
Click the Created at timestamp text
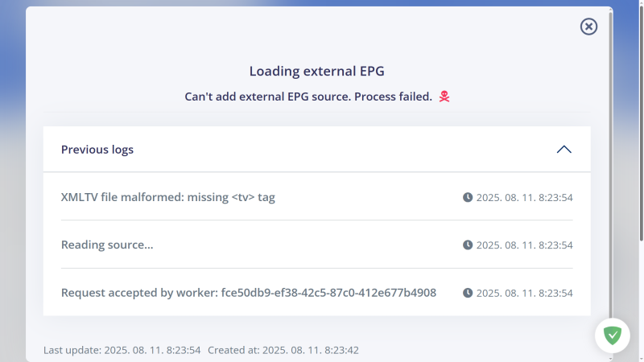(x=283, y=350)
